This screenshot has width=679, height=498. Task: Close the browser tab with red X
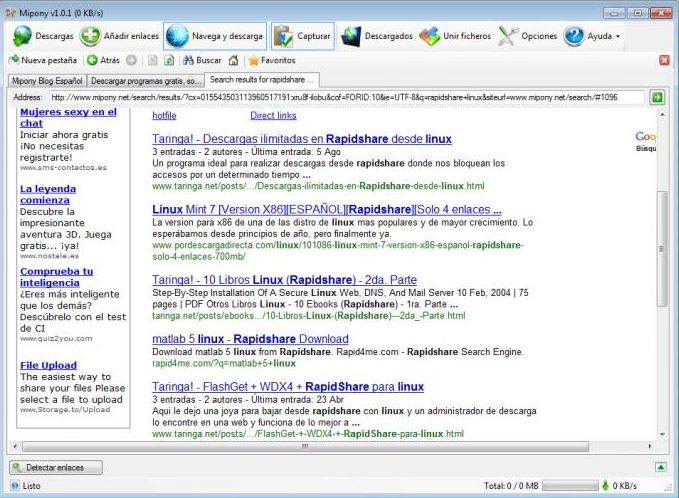(x=664, y=60)
